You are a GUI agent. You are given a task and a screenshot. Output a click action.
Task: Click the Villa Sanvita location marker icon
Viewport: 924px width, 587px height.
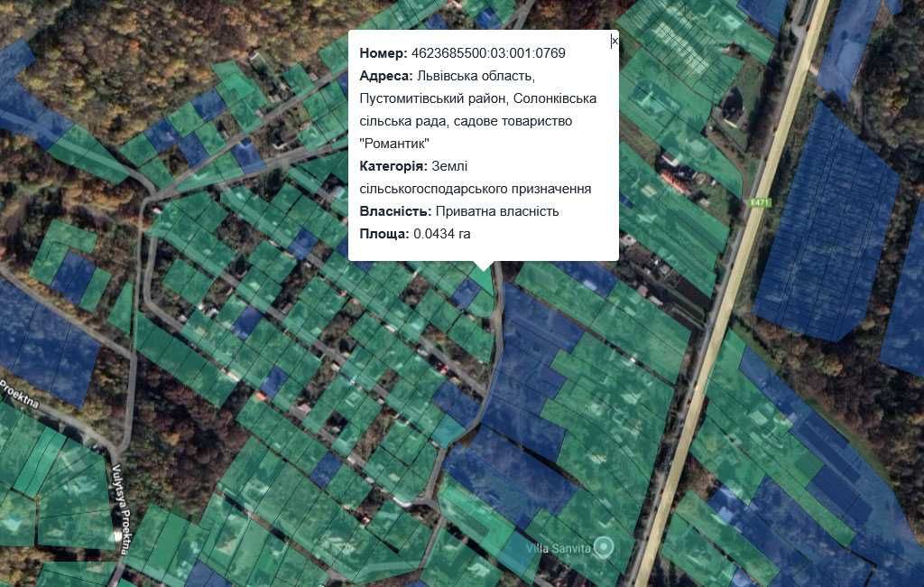[x=605, y=545]
